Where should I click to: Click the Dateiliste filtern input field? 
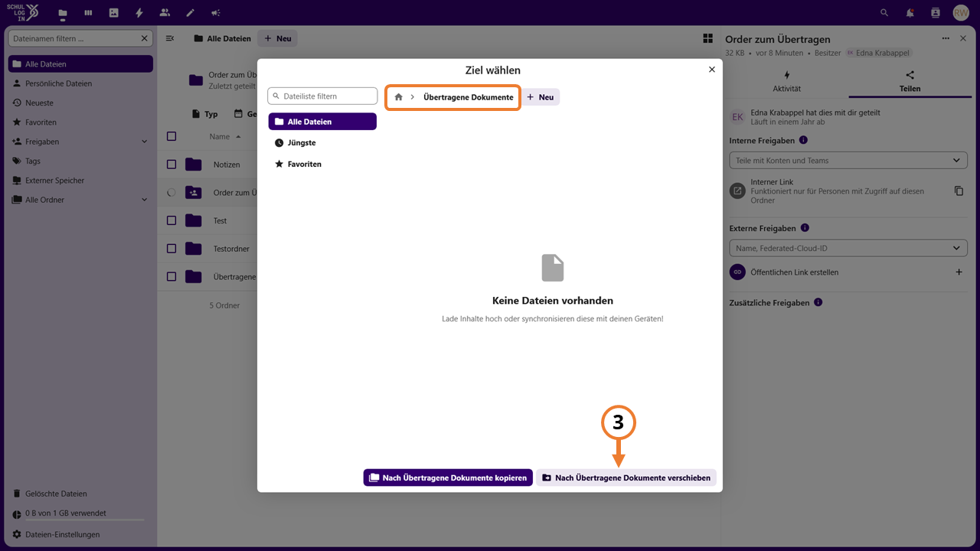322,96
